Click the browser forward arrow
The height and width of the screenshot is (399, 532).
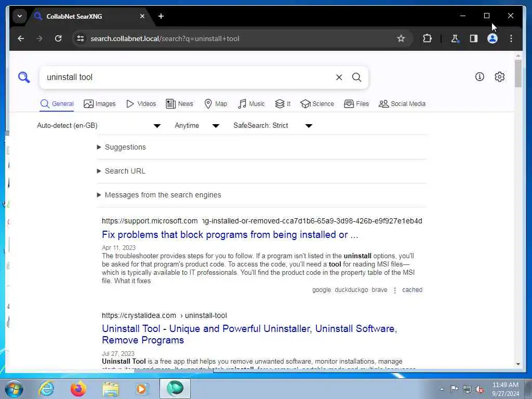click(39, 38)
